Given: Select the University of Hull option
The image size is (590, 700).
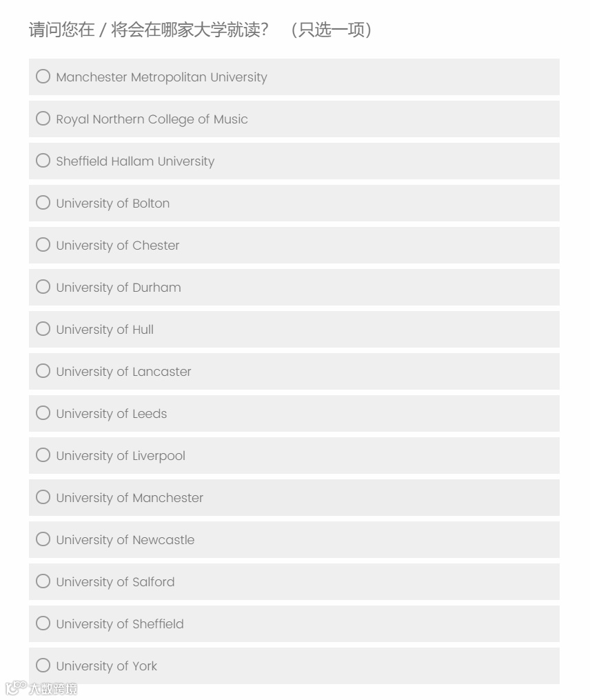Looking at the screenshot, I should (43, 329).
